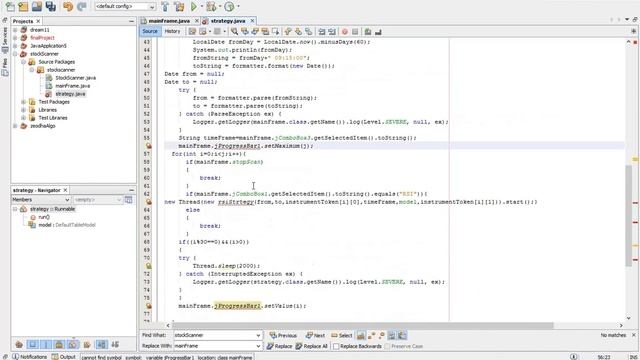
Task: Select strategy.java in project tree
Action: pos(70,94)
